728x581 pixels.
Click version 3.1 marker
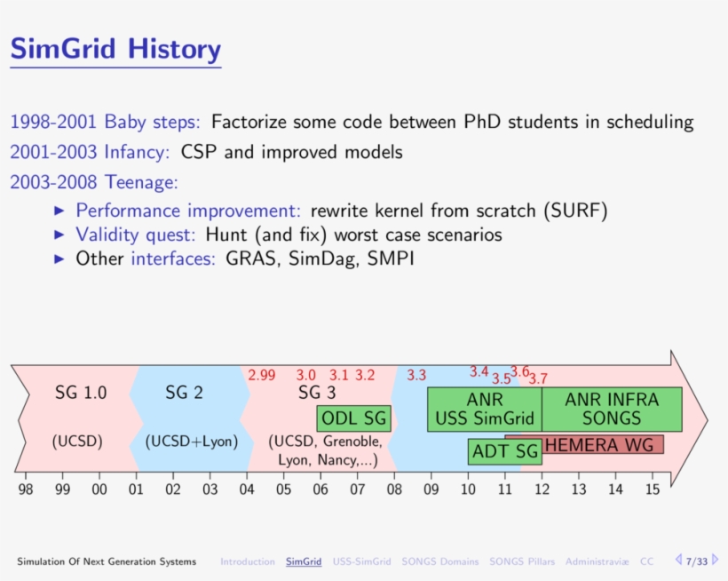[339, 375]
